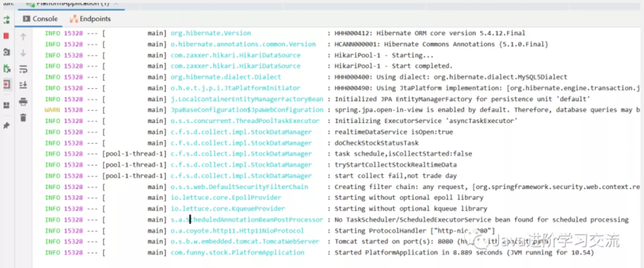The width and height of the screenshot is (644, 268).
Task: Click o.s.b.w.embedded.tomcat.TomcatWebServer logger name
Action: click(245, 242)
